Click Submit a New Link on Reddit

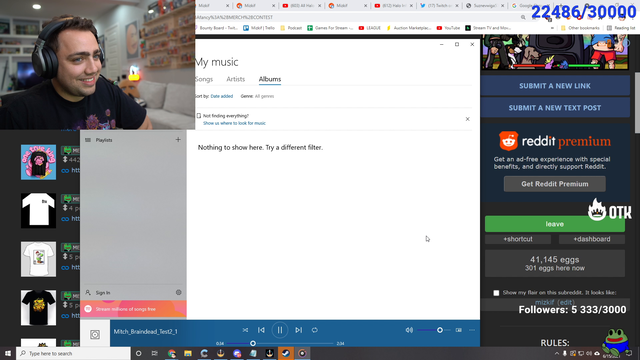555,86
